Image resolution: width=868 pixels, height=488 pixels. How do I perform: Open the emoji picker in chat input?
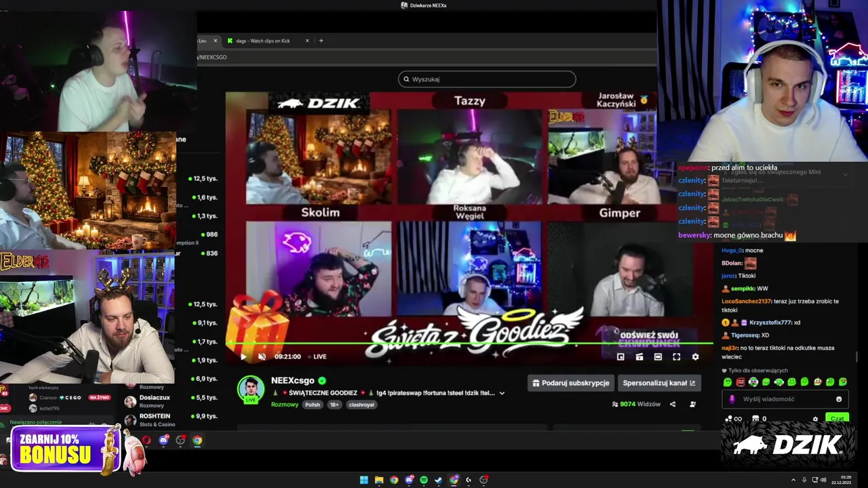coord(839,399)
